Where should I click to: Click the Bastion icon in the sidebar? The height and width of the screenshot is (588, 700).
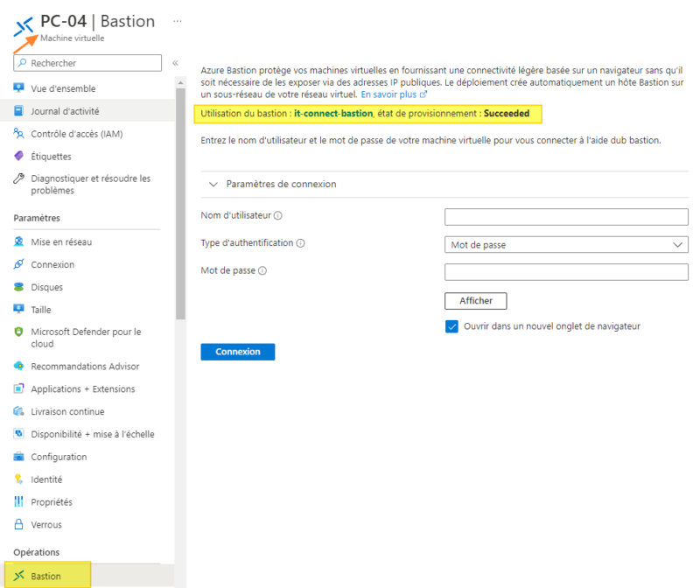tap(18, 577)
